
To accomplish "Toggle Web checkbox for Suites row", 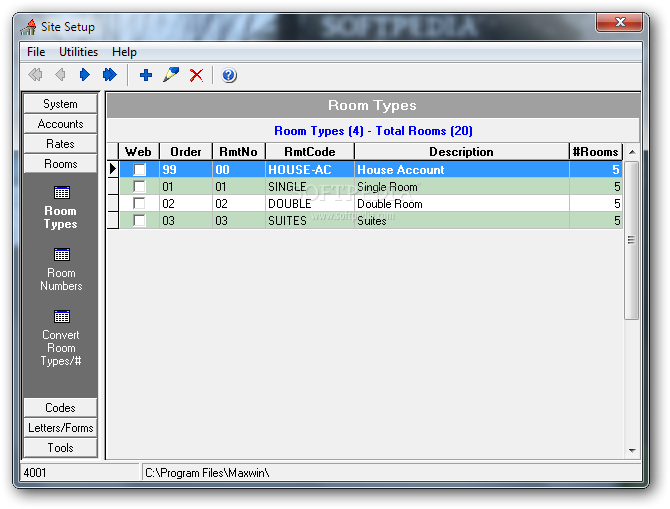I will [x=139, y=221].
